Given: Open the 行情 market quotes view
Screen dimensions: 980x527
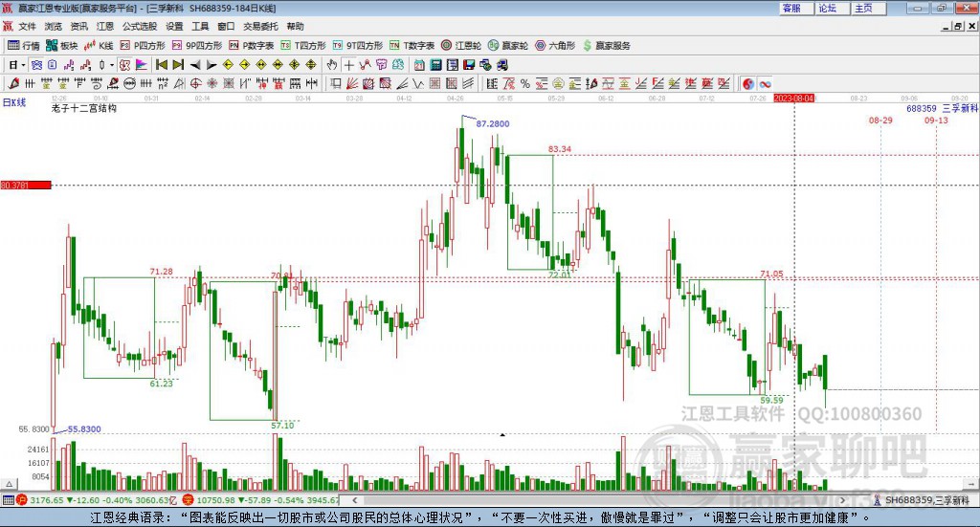Looking at the screenshot, I should pos(24,46).
